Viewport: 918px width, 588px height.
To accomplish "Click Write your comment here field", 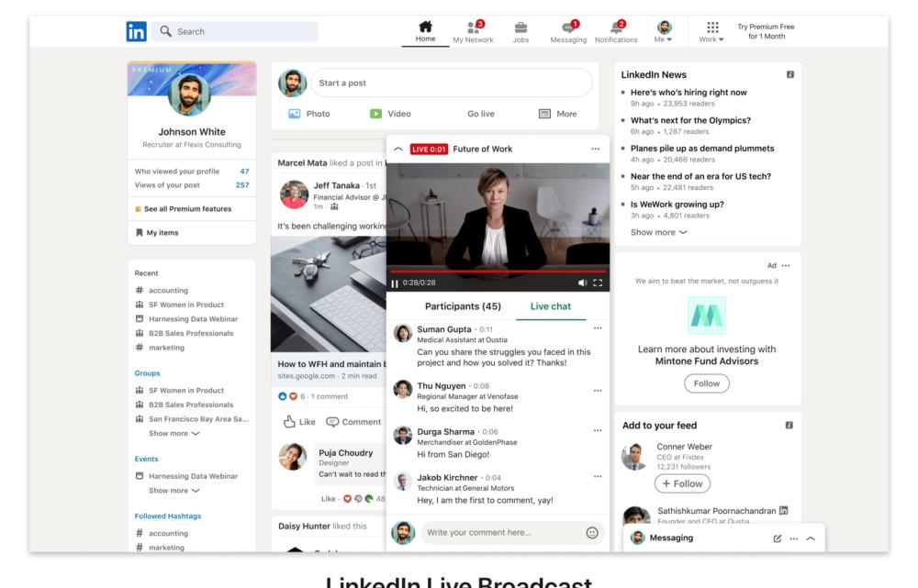I will point(502,532).
